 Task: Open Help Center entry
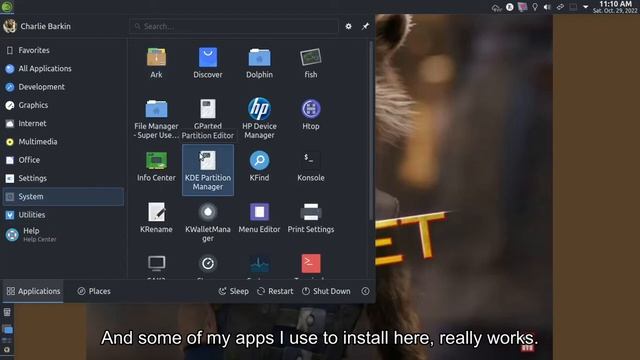(63, 235)
